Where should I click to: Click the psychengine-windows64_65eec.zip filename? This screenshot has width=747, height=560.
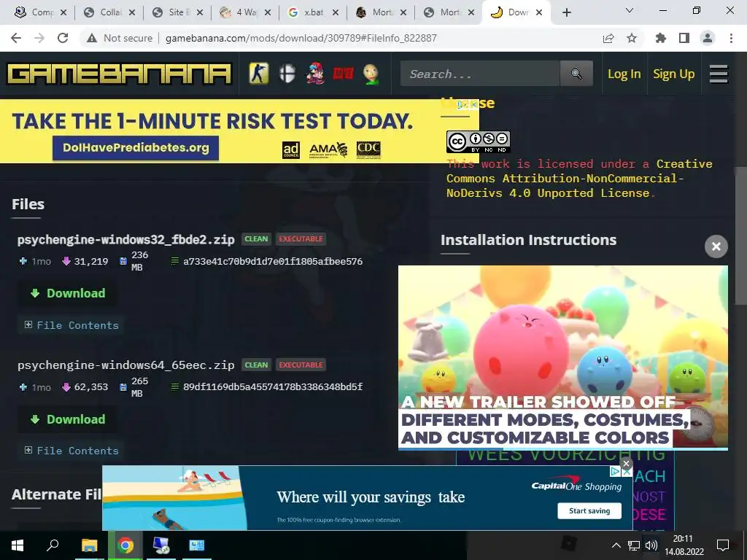(x=125, y=365)
